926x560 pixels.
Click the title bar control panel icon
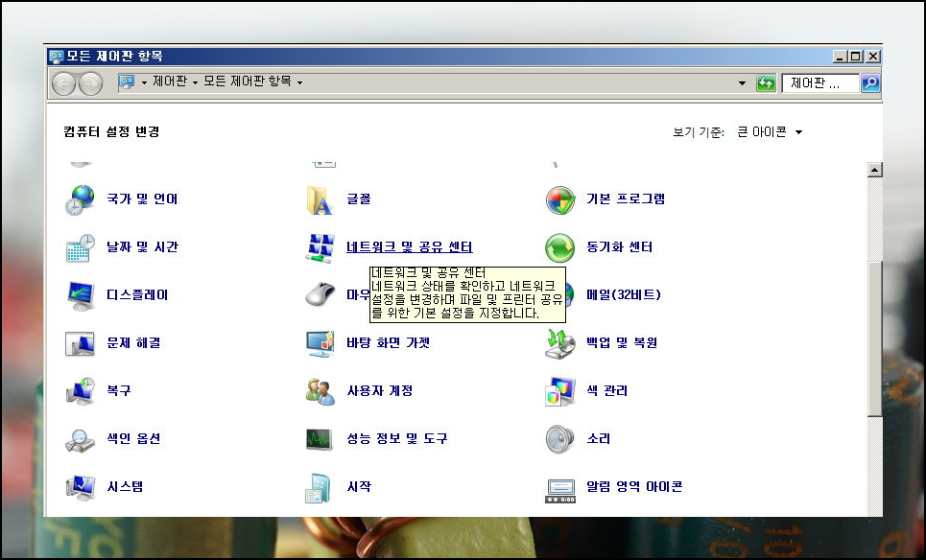click(x=56, y=57)
